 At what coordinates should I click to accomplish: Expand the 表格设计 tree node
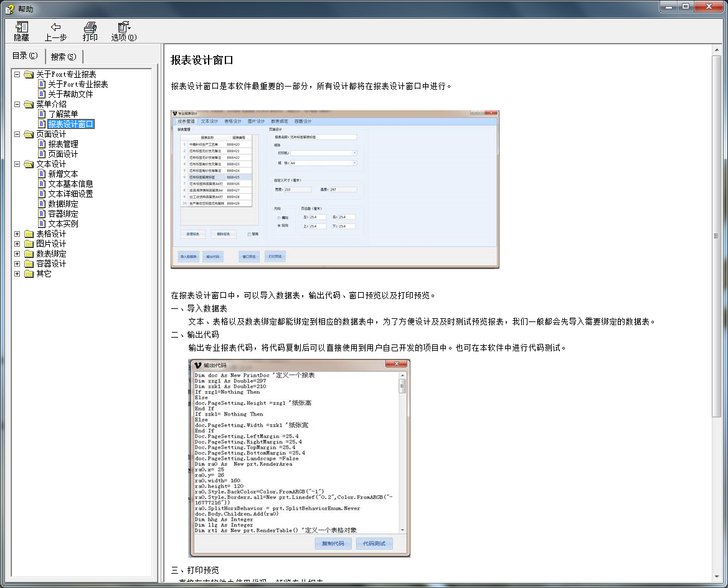coord(17,234)
